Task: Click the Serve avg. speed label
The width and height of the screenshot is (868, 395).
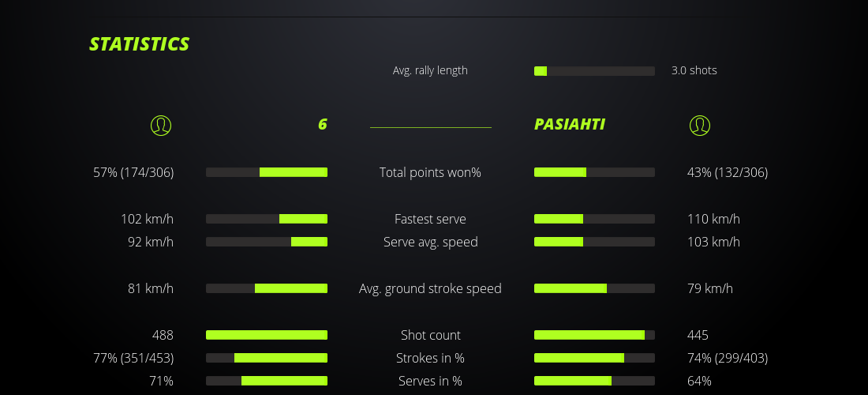Action: coord(430,242)
